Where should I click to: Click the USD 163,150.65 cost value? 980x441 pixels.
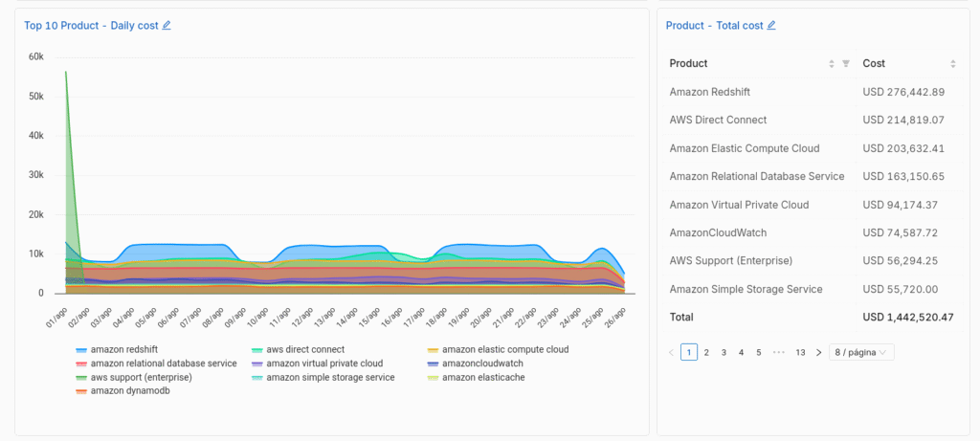903,177
